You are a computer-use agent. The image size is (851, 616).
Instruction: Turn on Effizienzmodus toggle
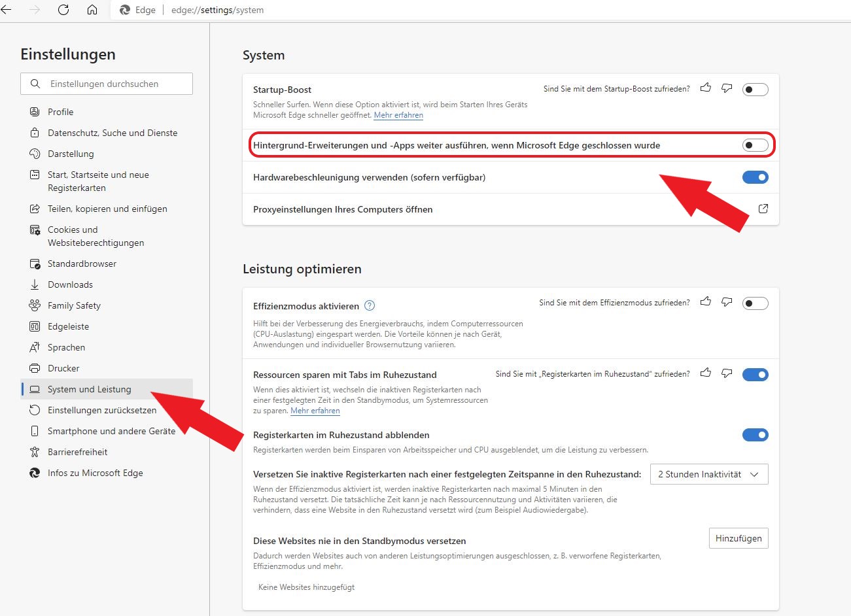tap(755, 303)
